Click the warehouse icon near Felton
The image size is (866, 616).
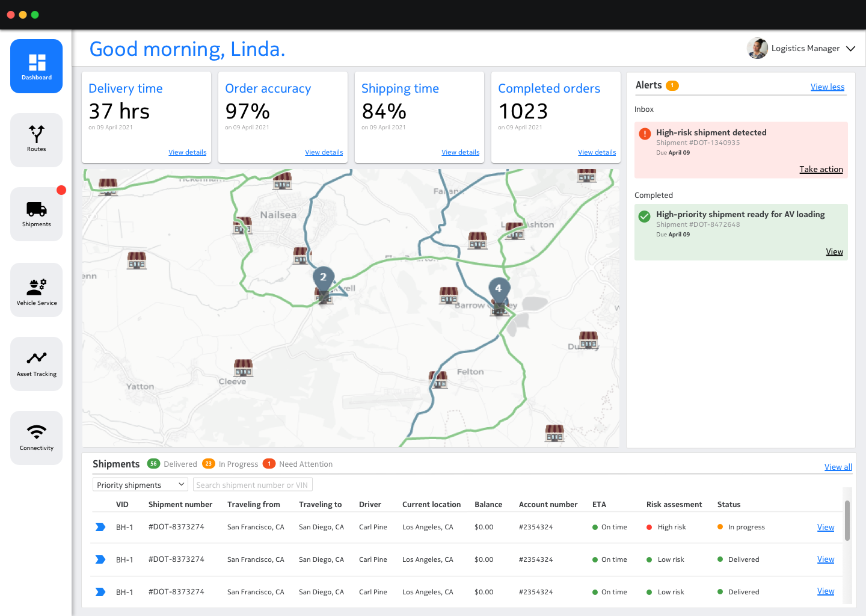438,380
